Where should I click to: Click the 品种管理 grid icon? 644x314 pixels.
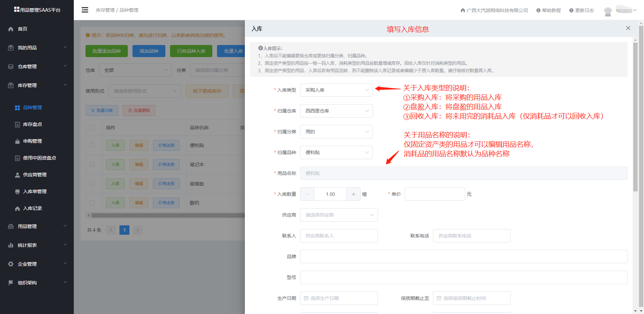click(x=17, y=107)
